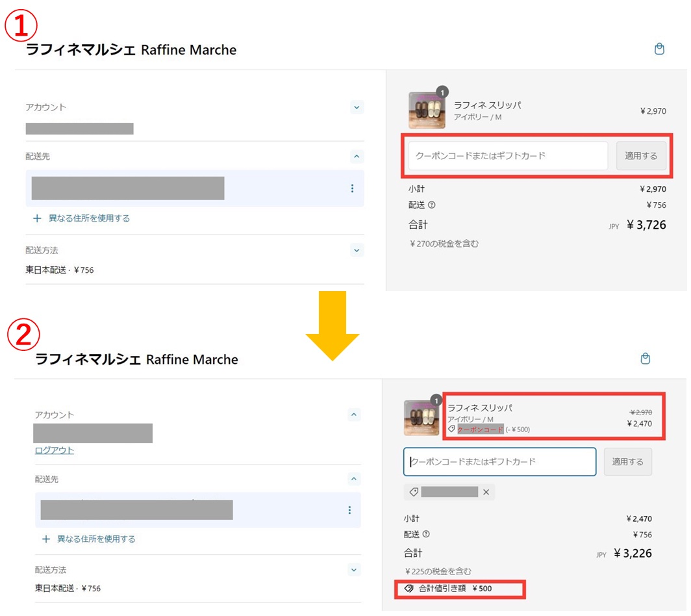
Task: Open the cart bag icon in step ② header
Action: pyautogui.click(x=645, y=359)
